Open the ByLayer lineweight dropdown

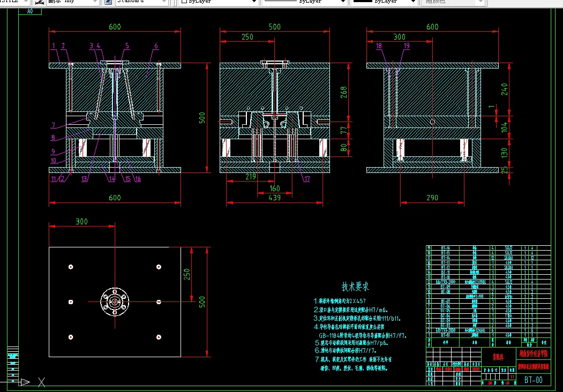click(x=412, y=2)
